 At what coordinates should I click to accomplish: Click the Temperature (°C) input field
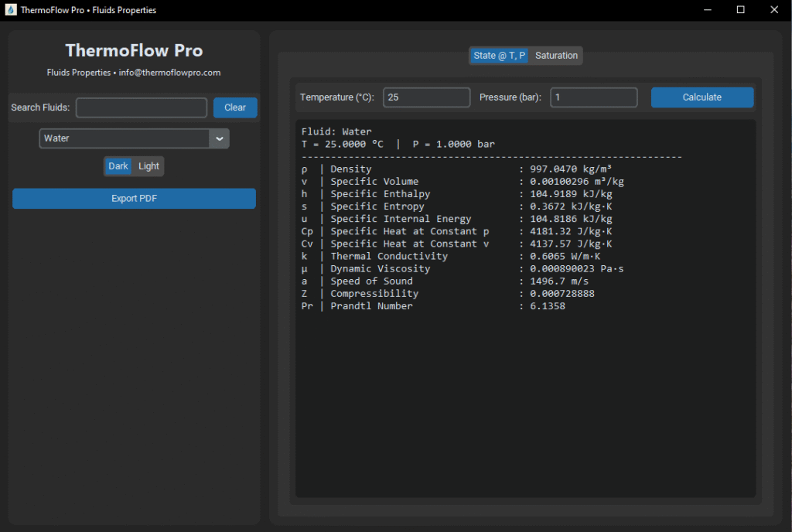tap(426, 97)
